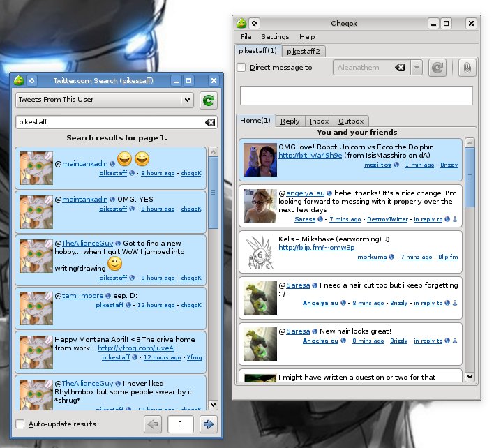Open pikestaff avatar on OMG, YES tweet
Viewport: 494px width, 448px height.
coord(36,212)
